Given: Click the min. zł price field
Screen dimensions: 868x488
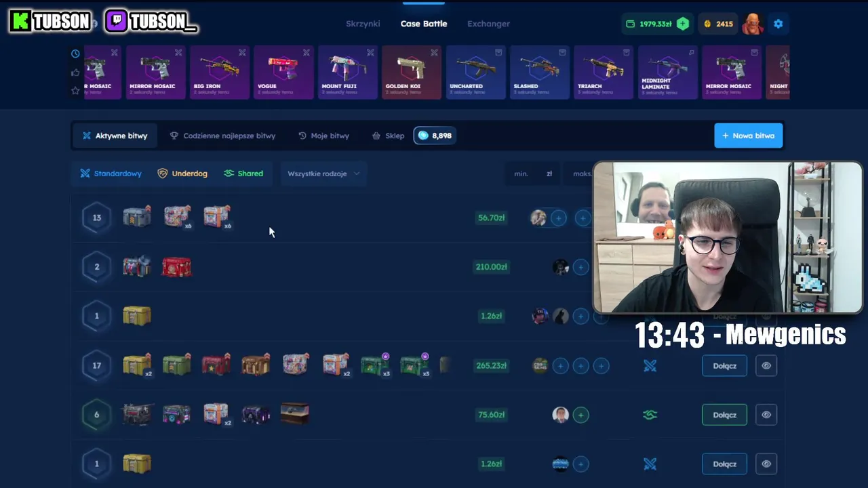Looking at the screenshot, I should pyautogui.click(x=532, y=174).
